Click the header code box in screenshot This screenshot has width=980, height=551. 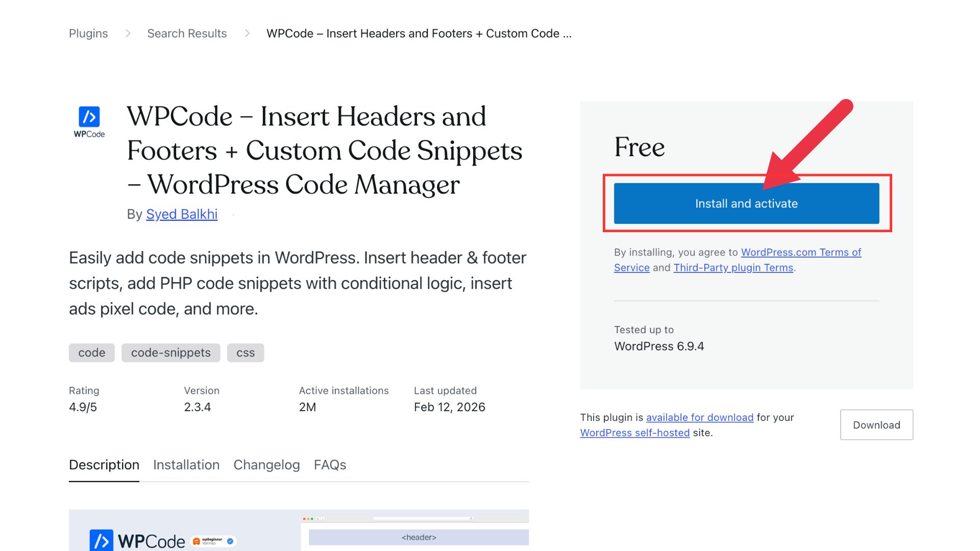419,537
